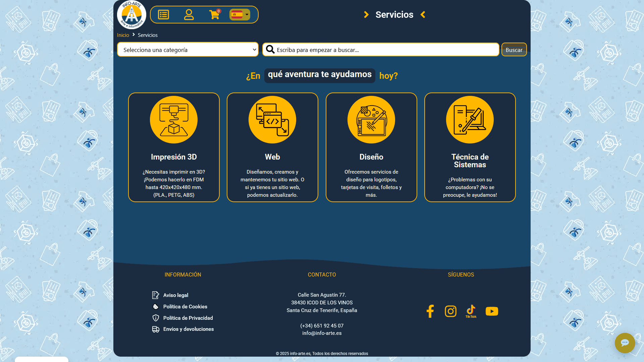Click the Impresión 3D printer icon
Screen dimensions: 644x362
(x=174, y=120)
